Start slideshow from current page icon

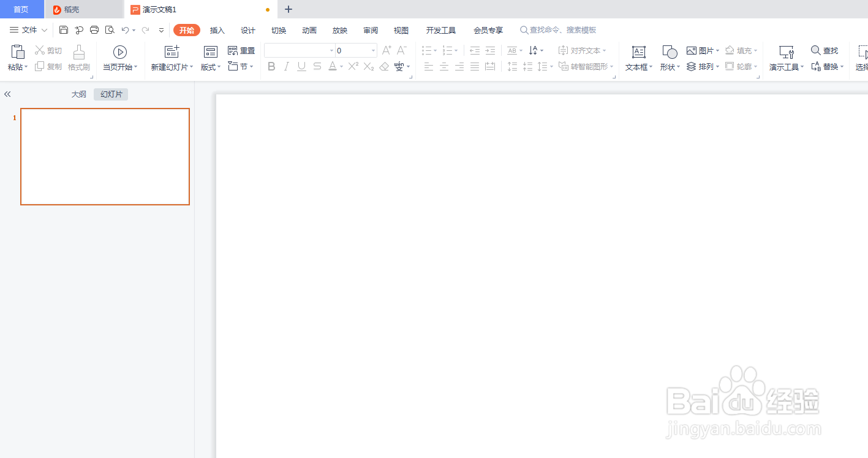[x=120, y=52]
